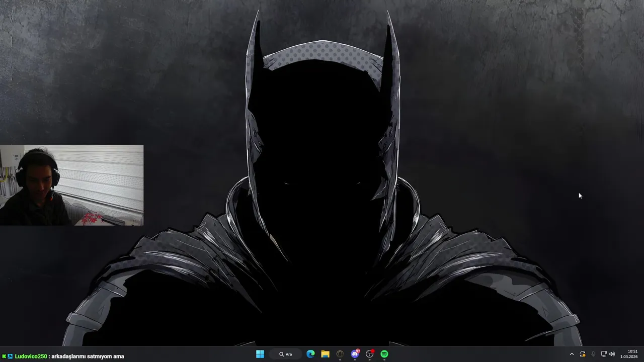Open the Windows Start menu
The height and width of the screenshot is (362, 644).
260,354
